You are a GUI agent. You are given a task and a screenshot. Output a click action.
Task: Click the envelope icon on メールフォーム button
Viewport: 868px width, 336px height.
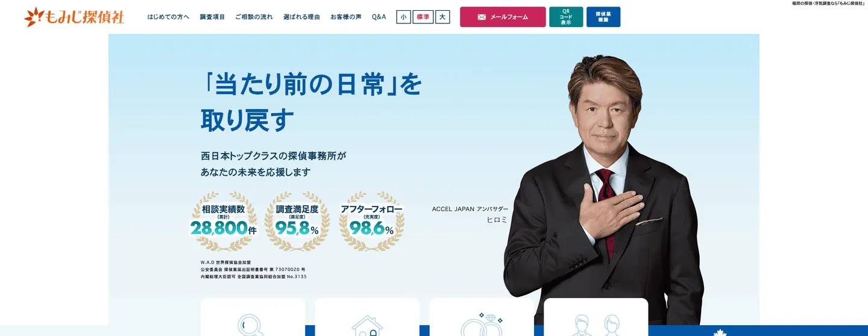click(482, 17)
